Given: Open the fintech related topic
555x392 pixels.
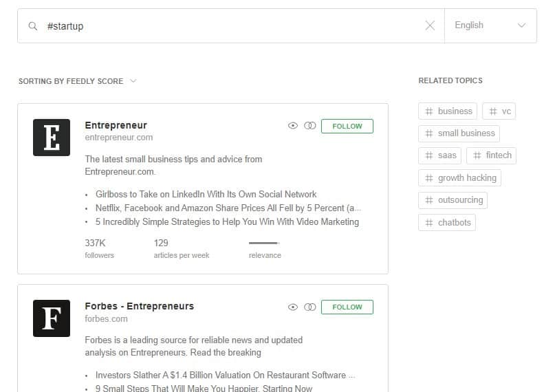Looking at the screenshot, I should (x=491, y=155).
